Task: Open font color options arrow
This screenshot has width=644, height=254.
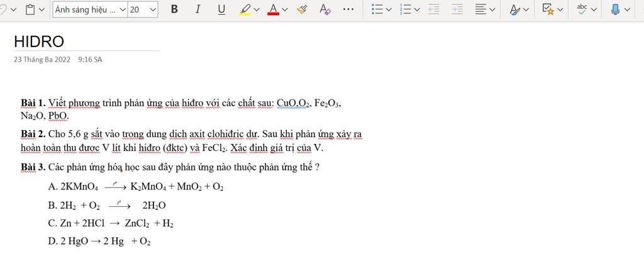Action: [x=285, y=9]
